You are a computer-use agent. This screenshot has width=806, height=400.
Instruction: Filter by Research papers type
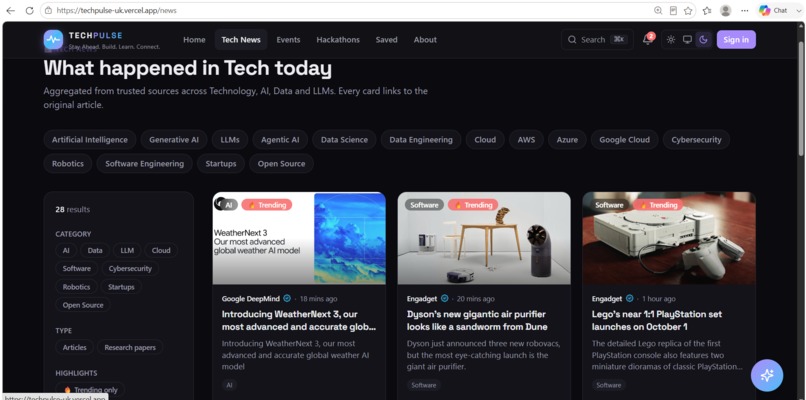click(130, 348)
